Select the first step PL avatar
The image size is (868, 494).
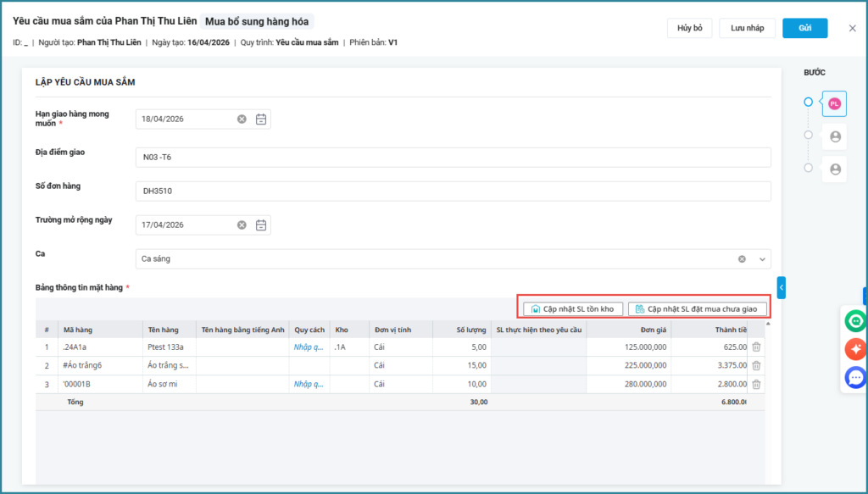tap(834, 103)
